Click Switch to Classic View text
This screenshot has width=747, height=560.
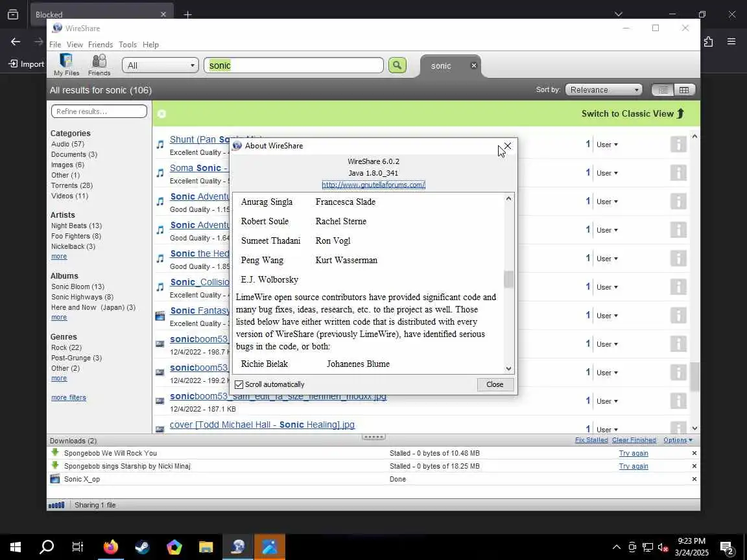pos(628,114)
